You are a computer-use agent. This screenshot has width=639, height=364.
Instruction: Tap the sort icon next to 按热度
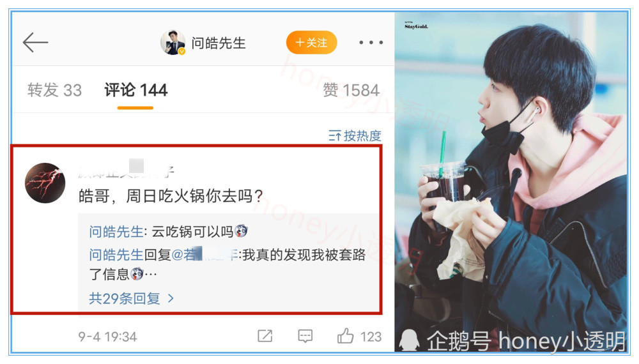335,135
